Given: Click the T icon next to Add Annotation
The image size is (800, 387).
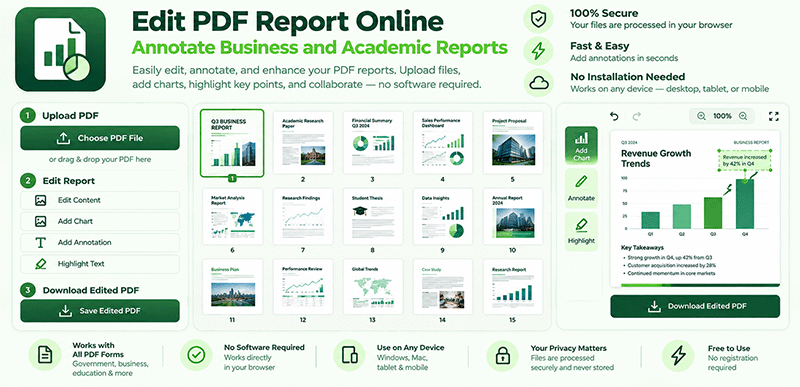Looking at the screenshot, I should click(x=41, y=243).
